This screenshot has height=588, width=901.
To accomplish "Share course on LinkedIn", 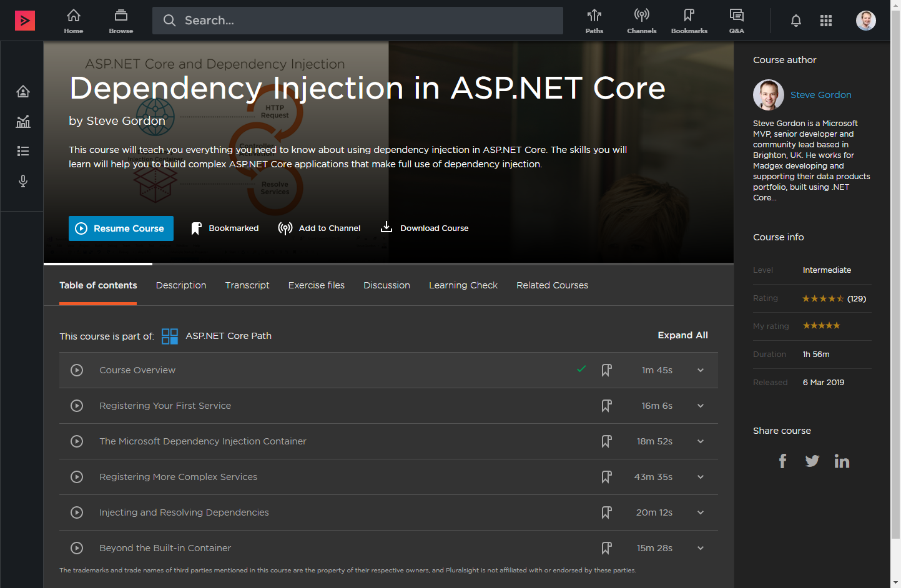I will tap(841, 461).
